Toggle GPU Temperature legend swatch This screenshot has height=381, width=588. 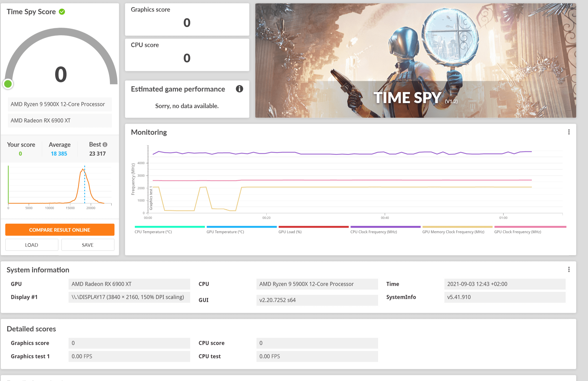(x=242, y=227)
